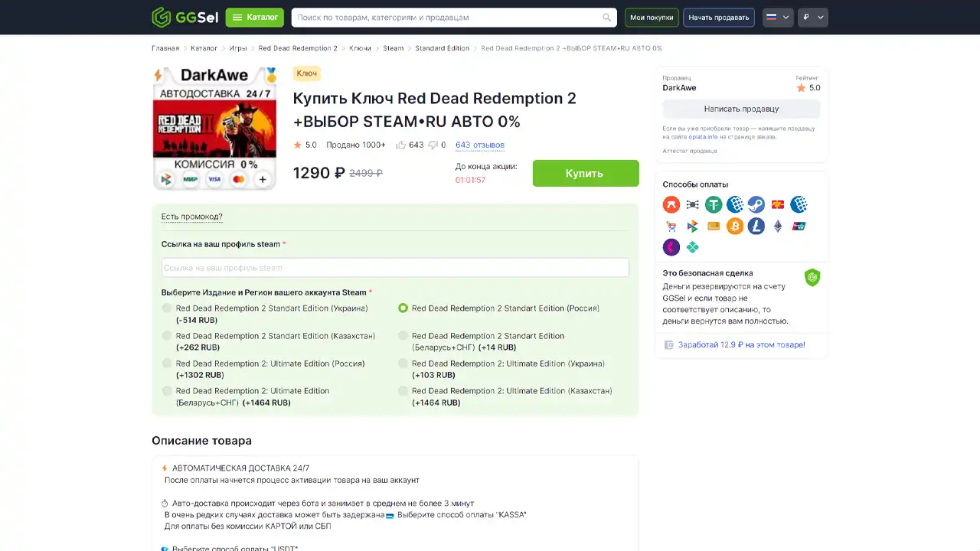Go to Steam breadcrumb
Image resolution: width=980 pixels, height=551 pixels.
point(394,48)
